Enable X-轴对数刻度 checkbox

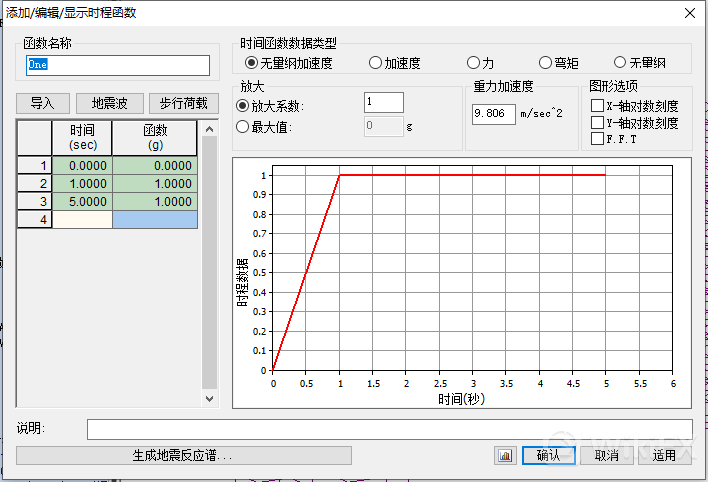597,106
